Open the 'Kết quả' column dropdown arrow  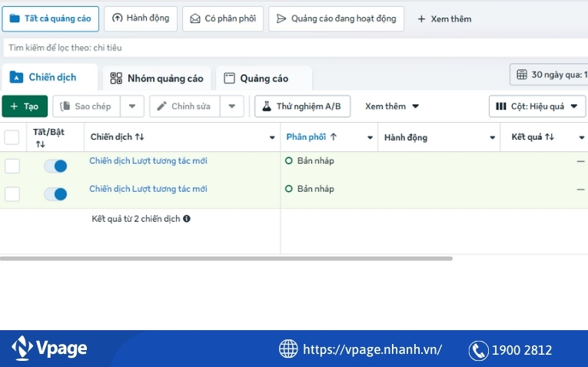pos(581,137)
